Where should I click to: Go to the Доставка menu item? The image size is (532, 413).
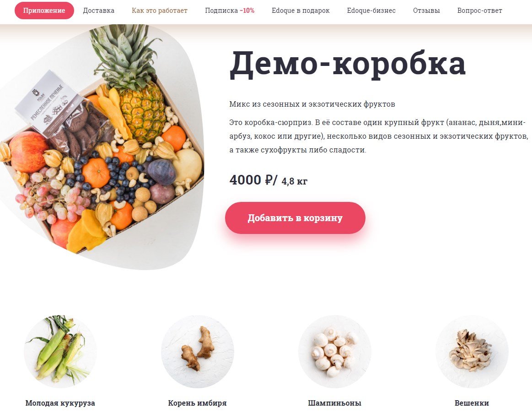(99, 11)
